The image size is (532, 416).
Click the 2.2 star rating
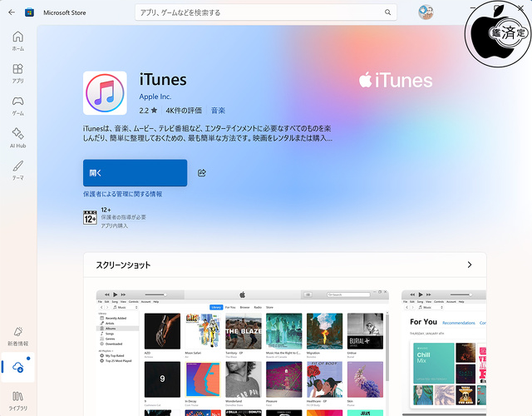pyautogui.click(x=148, y=111)
